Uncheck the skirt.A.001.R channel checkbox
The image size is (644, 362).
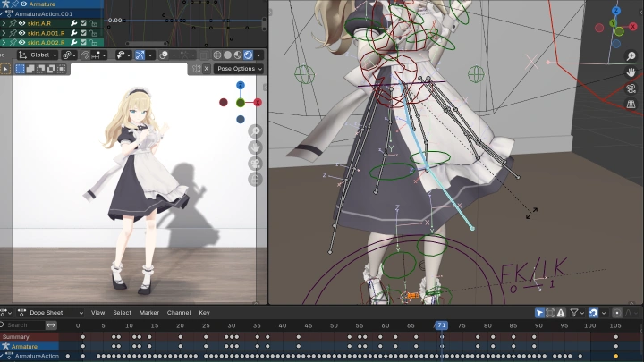(83, 33)
